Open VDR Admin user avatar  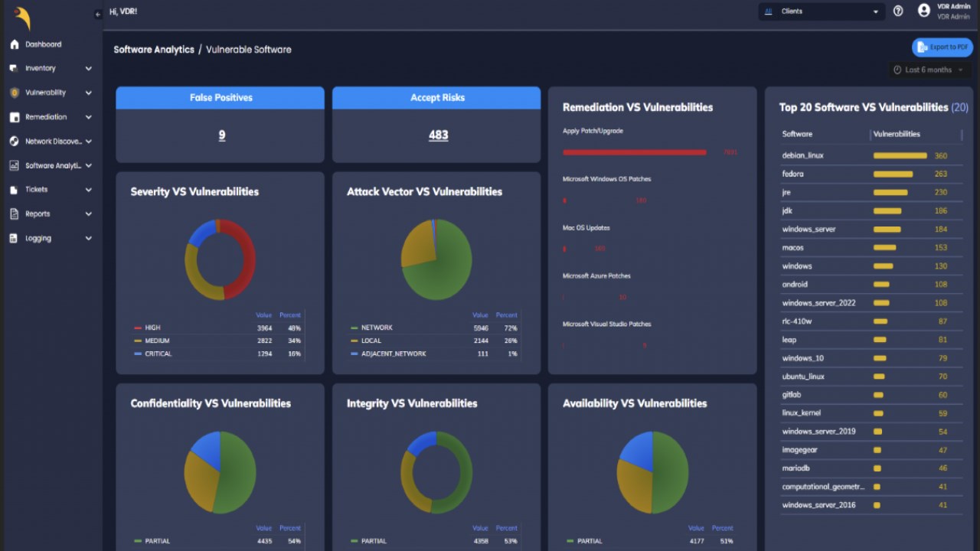tap(923, 11)
